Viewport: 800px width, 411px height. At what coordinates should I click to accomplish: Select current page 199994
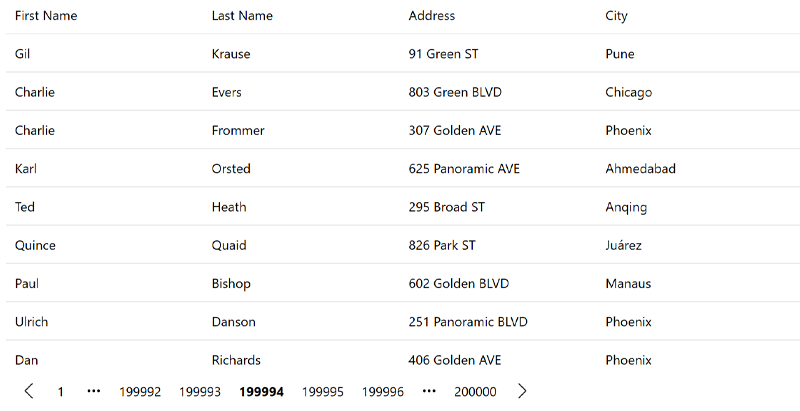pos(261,392)
